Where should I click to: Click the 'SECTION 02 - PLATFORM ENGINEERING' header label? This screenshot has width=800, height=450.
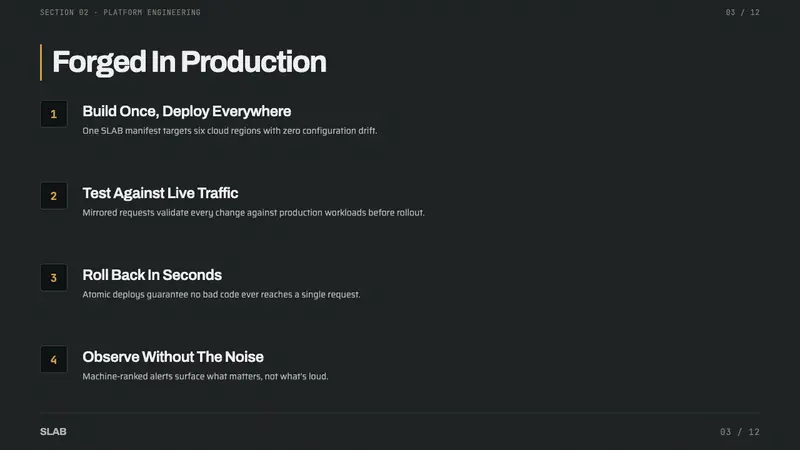[120, 12]
